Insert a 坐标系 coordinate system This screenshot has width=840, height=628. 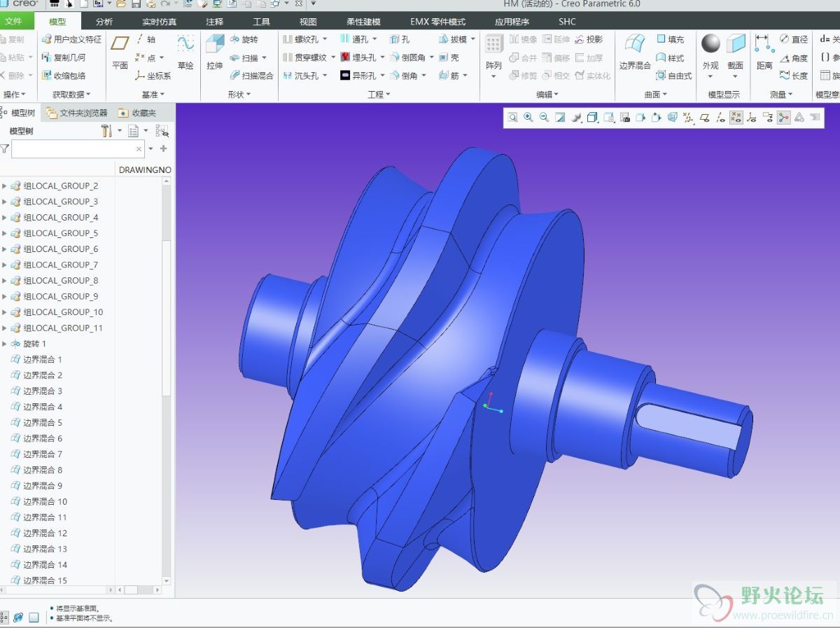pyautogui.click(x=153, y=76)
